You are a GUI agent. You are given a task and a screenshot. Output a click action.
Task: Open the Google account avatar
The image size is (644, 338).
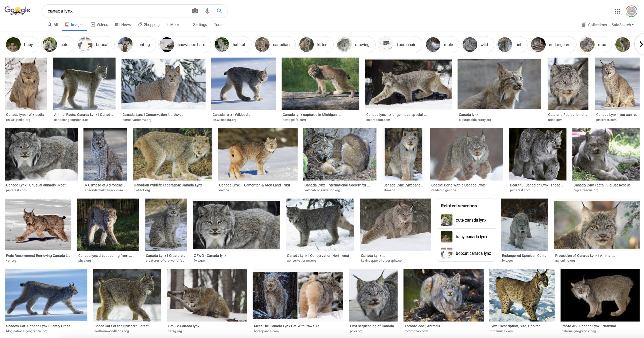click(x=631, y=11)
